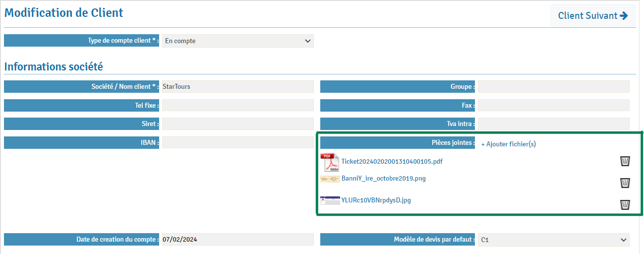
Task: Click the Tva intra input field
Action: tap(553, 124)
